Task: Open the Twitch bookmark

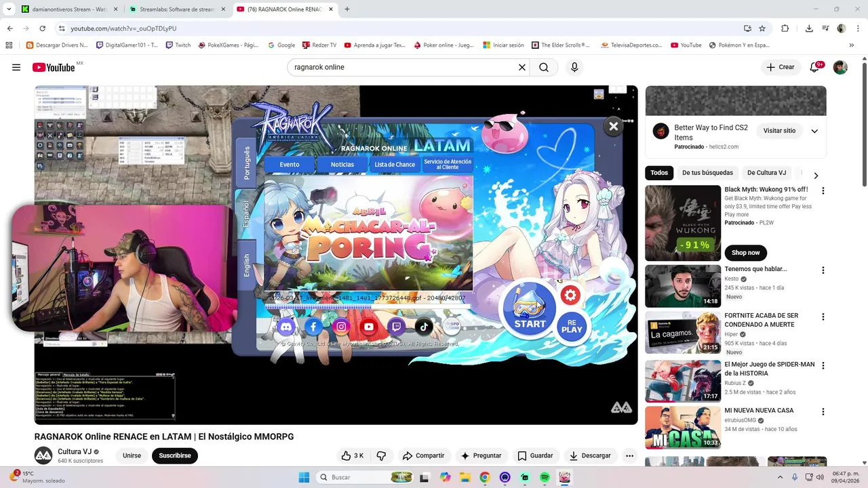Action: point(178,45)
